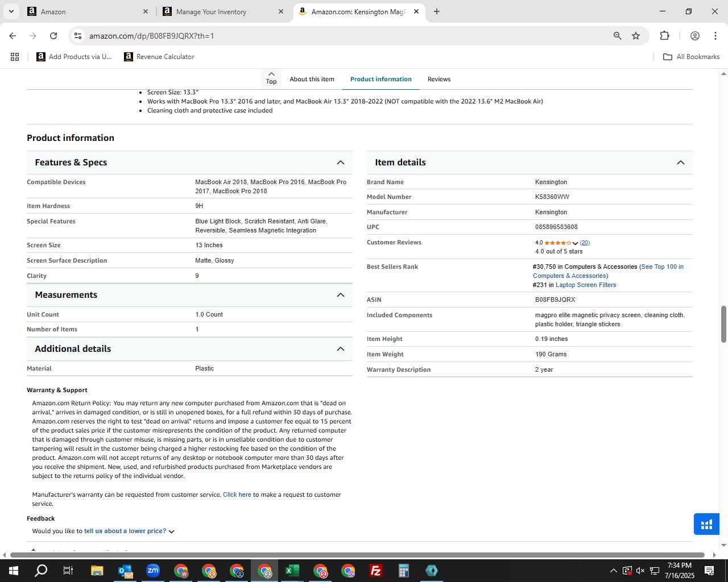Screen dimensions: 728x582
Task: Open the Chrome profile avatar
Action: (x=695, y=36)
